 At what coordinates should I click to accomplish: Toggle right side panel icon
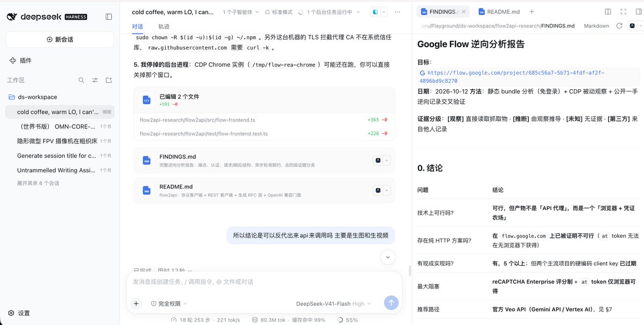tap(638, 11)
